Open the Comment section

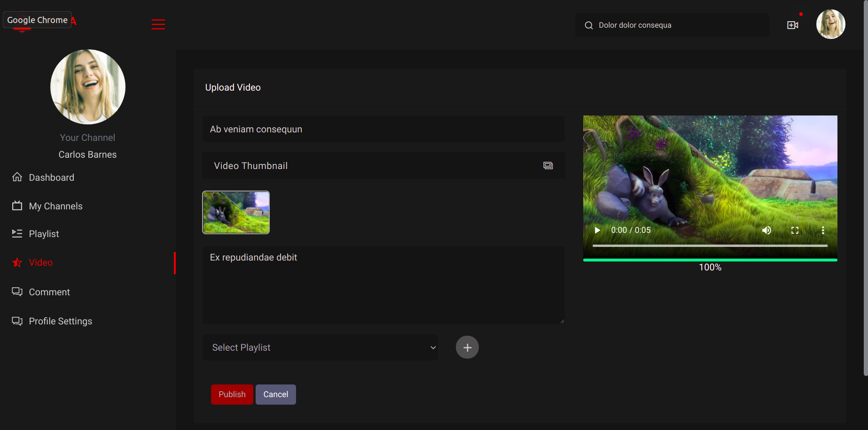[x=49, y=292]
